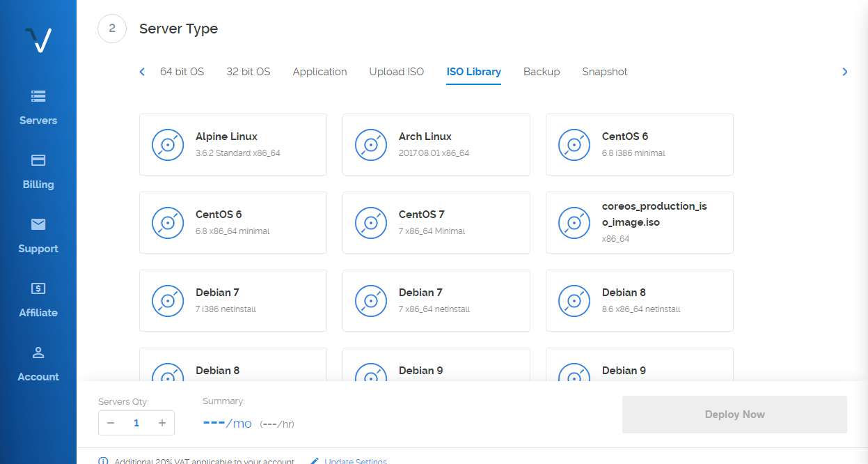This screenshot has width=868, height=464.
Task: Click the "2017.08.01 x86_64" text
Action: point(434,153)
